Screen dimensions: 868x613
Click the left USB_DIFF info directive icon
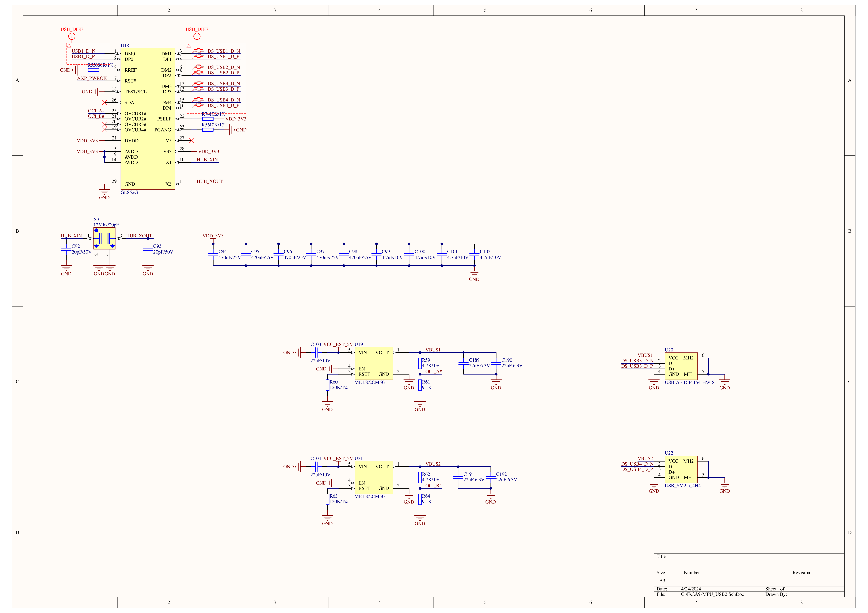coord(72,36)
